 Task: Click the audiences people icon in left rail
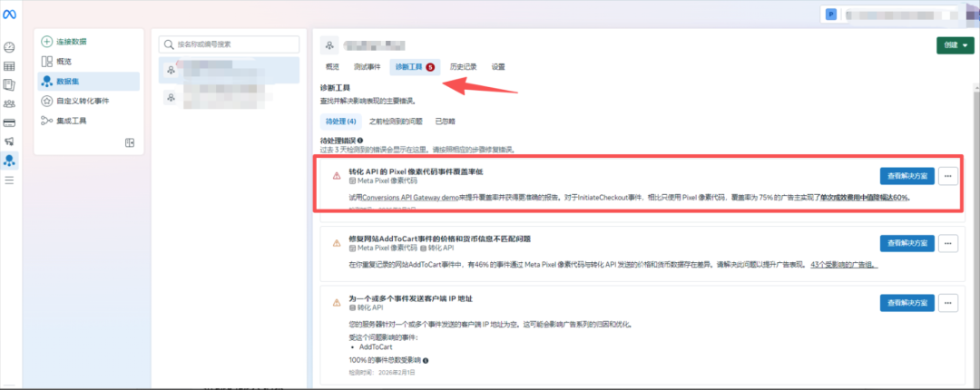pyautogui.click(x=9, y=104)
